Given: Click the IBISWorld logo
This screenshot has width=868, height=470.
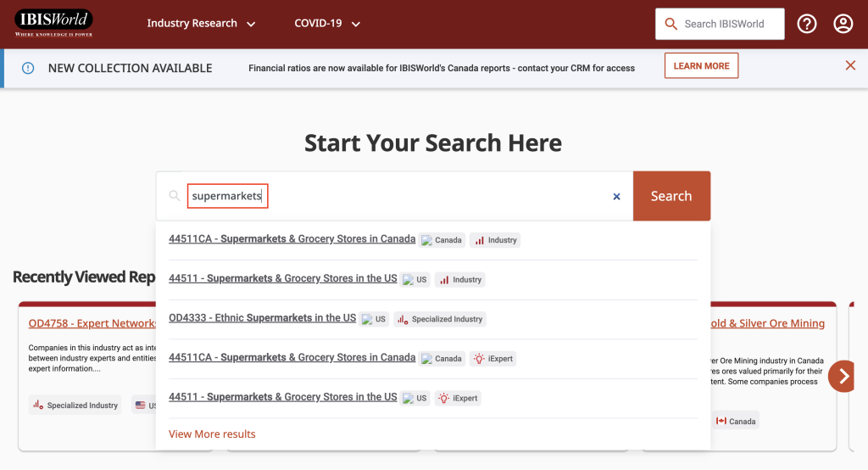Looking at the screenshot, I should (53, 24).
